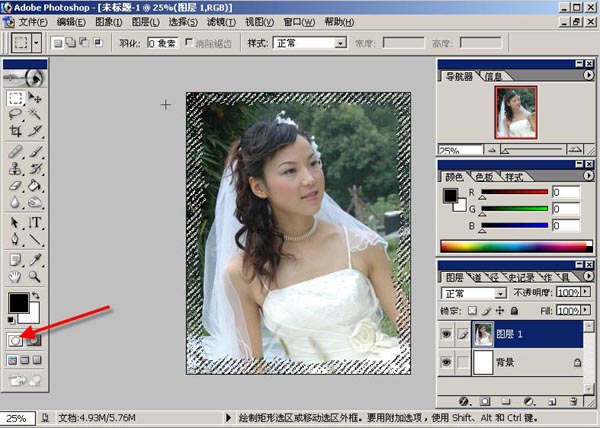Viewport: 600px width, 428px height.
Task: Select the History Brush tool
Action: point(35,168)
